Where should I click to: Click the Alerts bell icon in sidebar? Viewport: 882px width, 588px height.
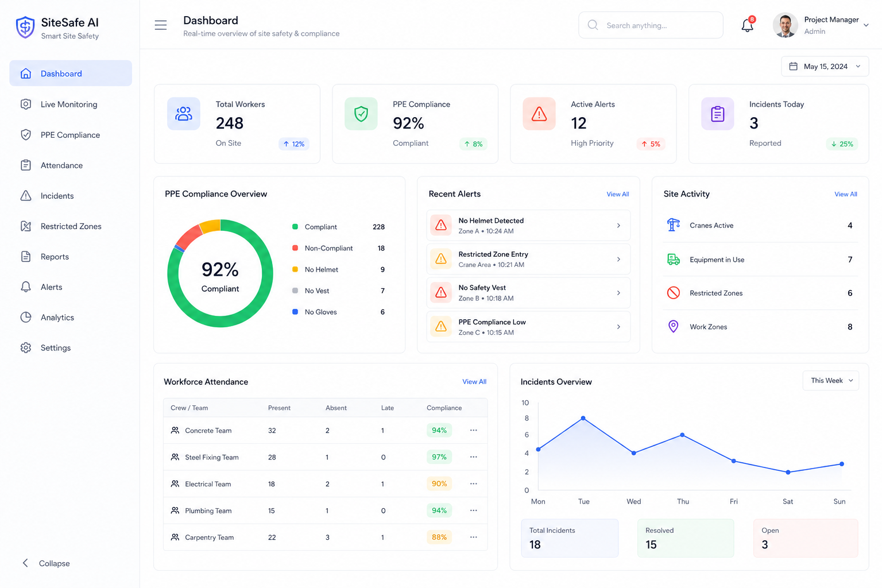click(26, 287)
